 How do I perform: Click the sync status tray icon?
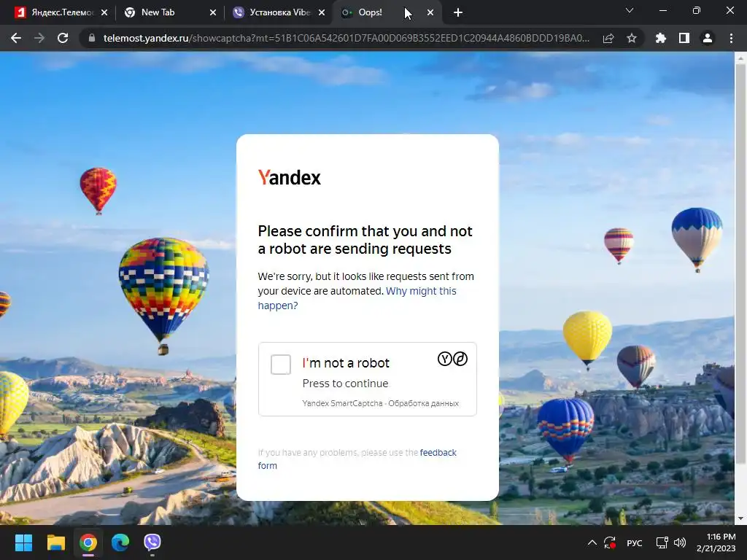click(x=610, y=542)
